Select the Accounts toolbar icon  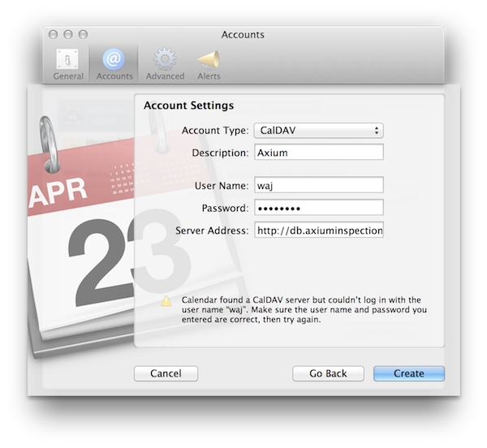[x=114, y=64]
